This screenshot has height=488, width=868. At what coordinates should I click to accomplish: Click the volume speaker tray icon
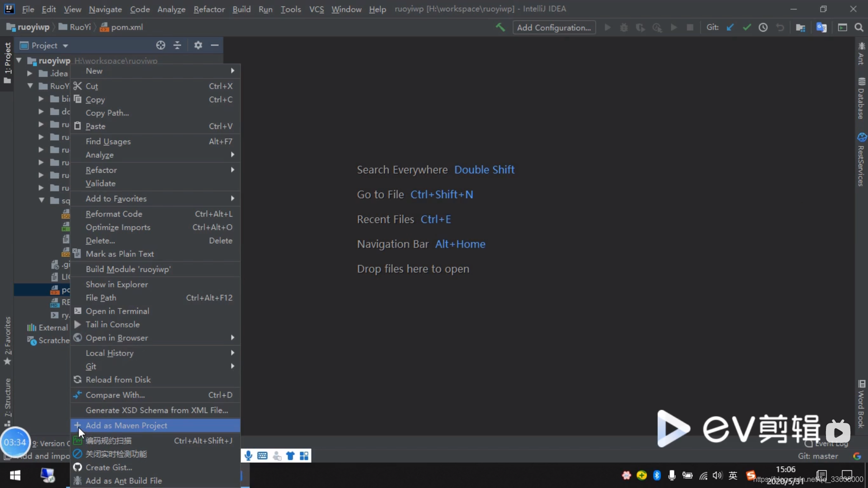(x=717, y=475)
